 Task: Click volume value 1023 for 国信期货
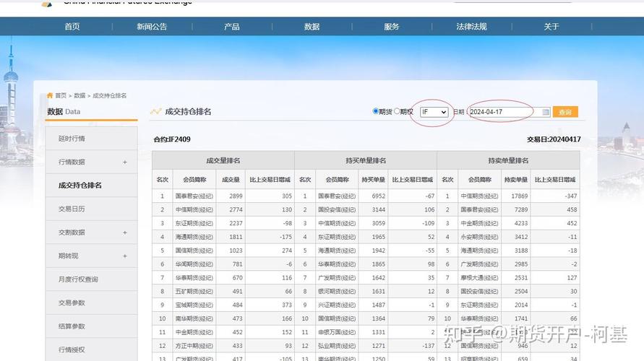coord(236,251)
